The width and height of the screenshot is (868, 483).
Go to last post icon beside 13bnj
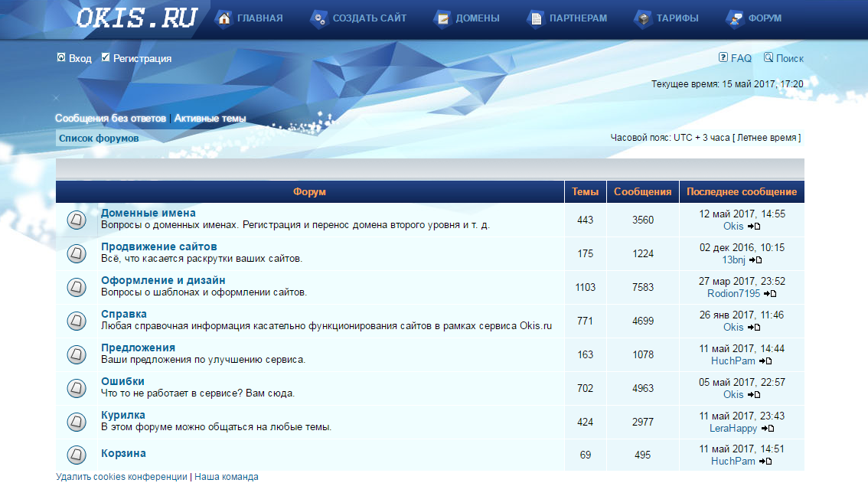[x=755, y=260]
